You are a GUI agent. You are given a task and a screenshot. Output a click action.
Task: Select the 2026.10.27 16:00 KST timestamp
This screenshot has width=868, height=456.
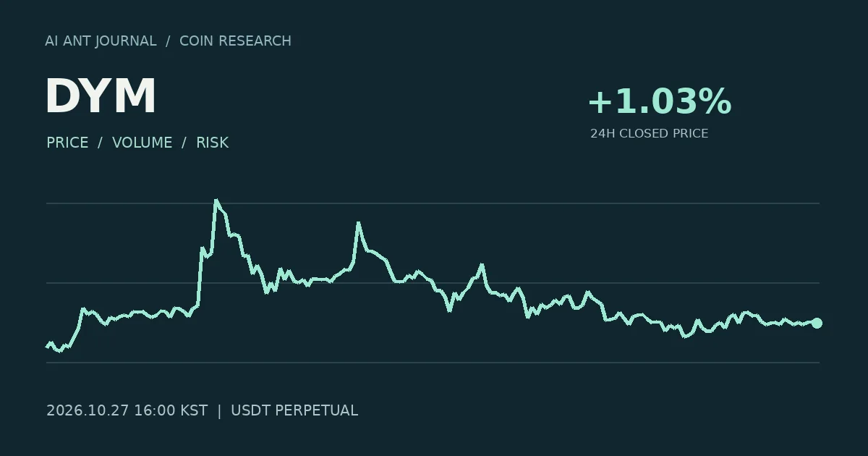tap(127, 410)
